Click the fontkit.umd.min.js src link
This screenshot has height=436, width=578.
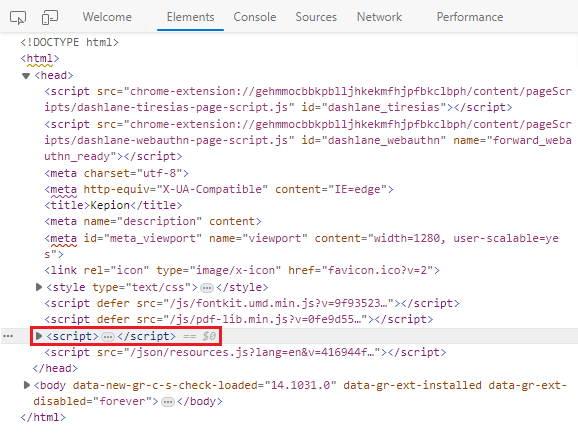click(x=279, y=303)
